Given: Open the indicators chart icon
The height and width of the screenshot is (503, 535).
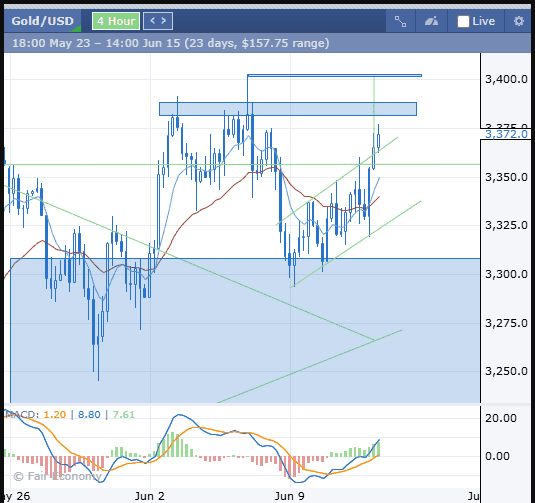Looking at the screenshot, I should (431, 21).
